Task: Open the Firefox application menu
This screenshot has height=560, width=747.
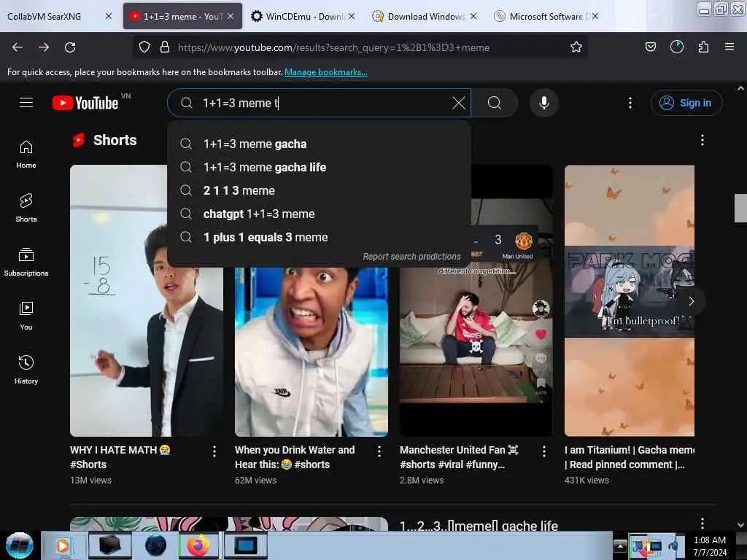Action: (x=729, y=47)
